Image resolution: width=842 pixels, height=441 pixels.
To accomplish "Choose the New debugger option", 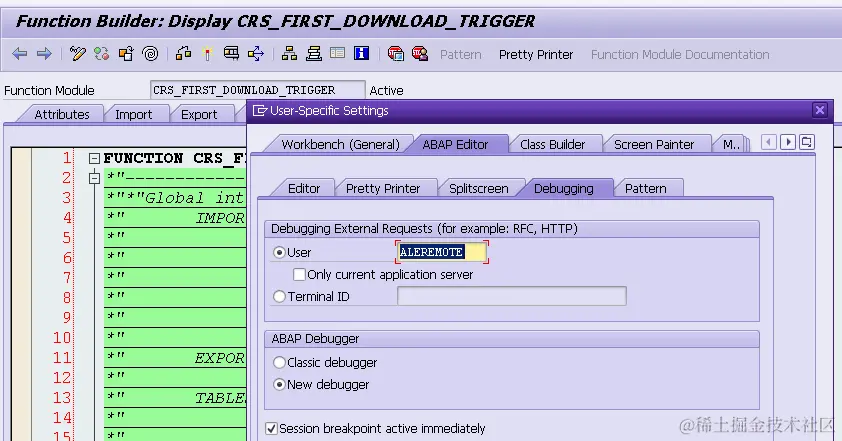I will tap(279, 385).
